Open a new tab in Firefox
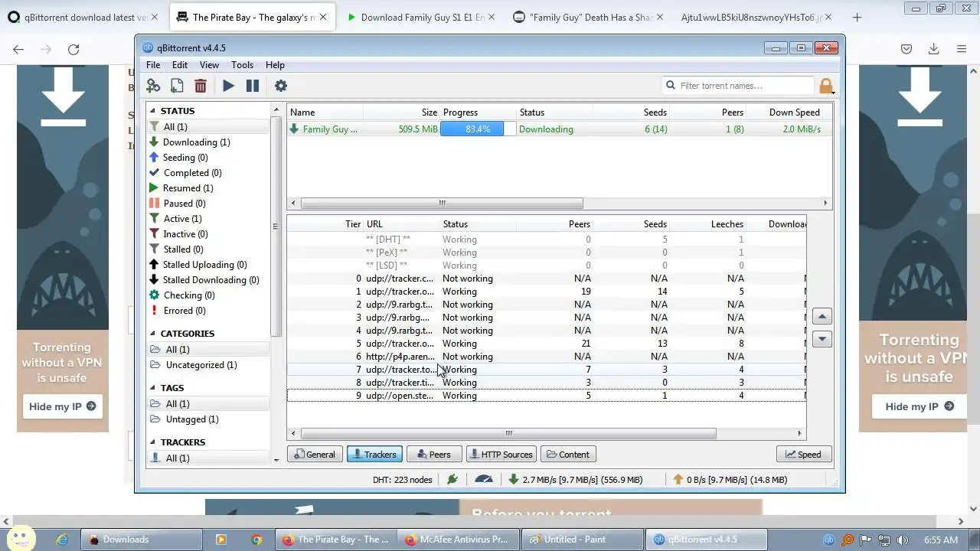 [857, 17]
